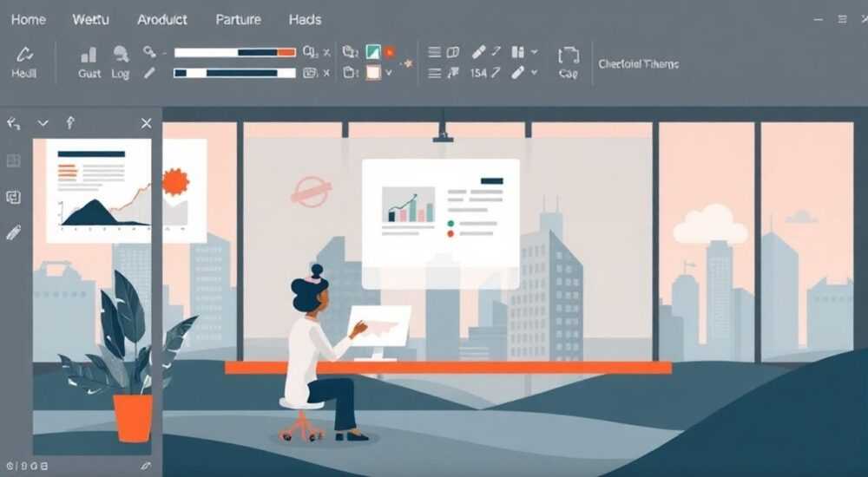
Task: Choose the teal gradient color swatch
Action: pyautogui.click(x=373, y=52)
